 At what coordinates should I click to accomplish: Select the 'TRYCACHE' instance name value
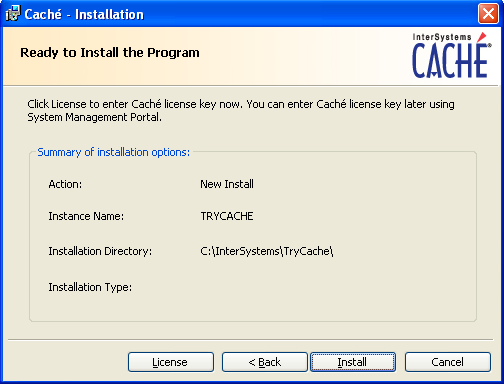[227, 216]
